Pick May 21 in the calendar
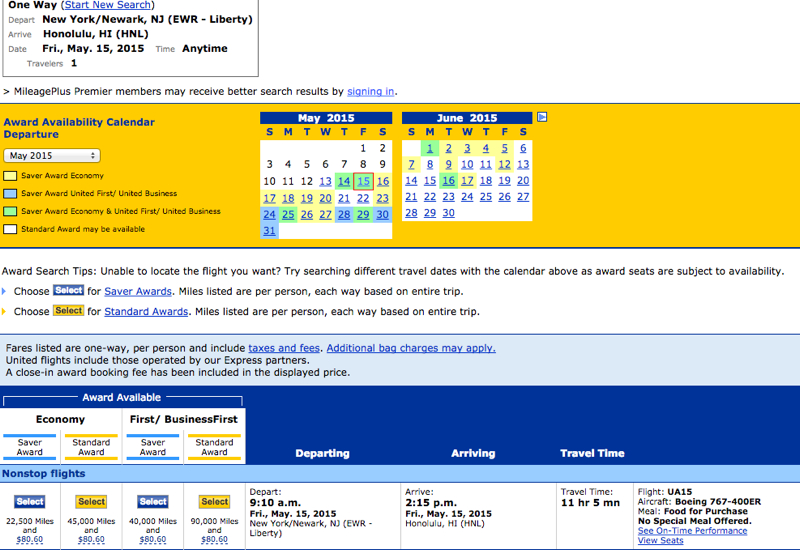Screen dimensions: 800x550 344,198
